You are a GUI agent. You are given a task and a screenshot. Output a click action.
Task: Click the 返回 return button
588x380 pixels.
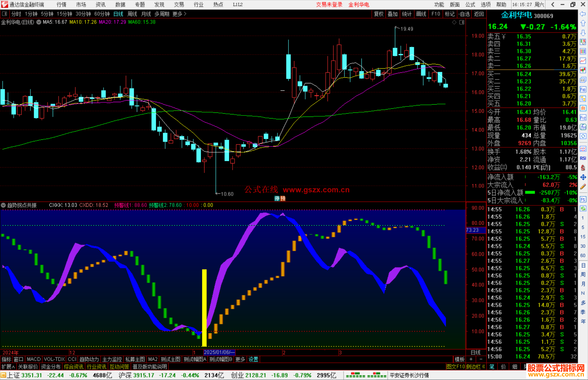479,14
